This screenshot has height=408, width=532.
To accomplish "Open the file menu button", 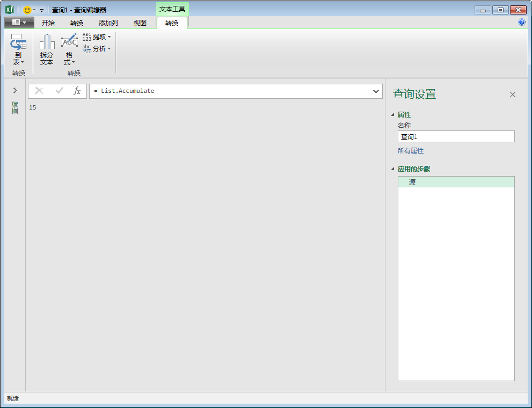I will (19, 23).
